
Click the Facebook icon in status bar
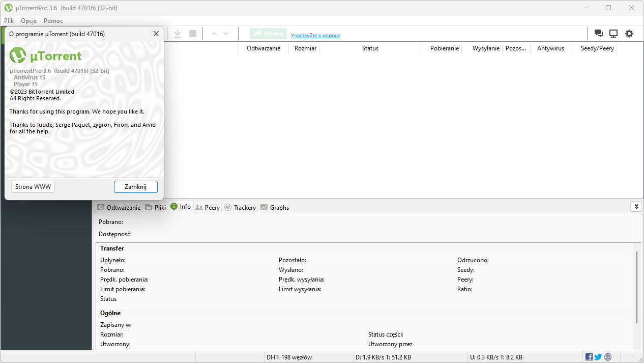coord(589,357)
